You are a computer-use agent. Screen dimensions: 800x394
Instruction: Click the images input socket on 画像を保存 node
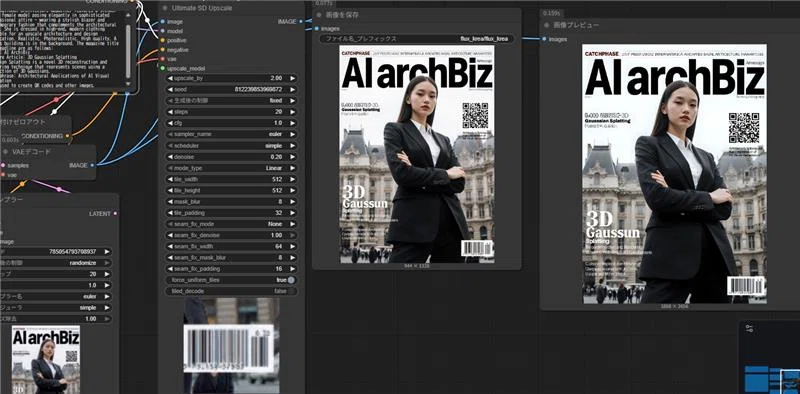tap(317, 29)
